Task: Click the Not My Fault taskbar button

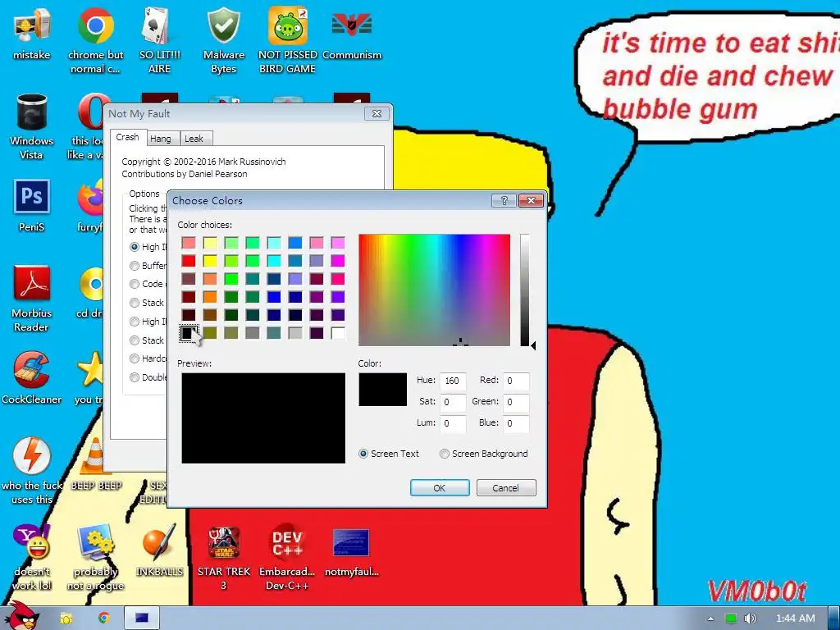Action: click(x=142, y=618)
